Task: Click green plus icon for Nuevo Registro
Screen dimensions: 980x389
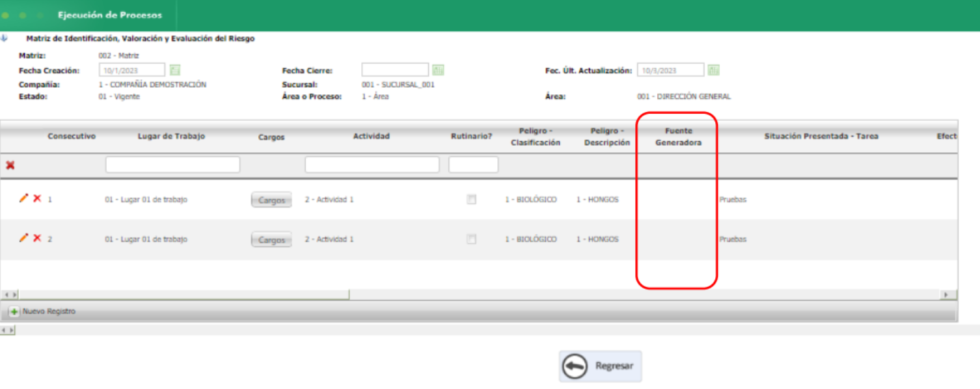Action: pyautogui.click(x=14, y=312)
